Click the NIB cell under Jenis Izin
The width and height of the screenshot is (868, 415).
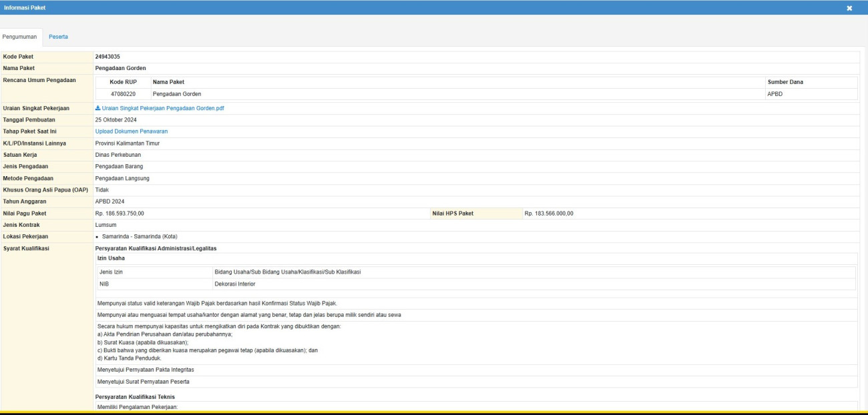pos(104,284)
